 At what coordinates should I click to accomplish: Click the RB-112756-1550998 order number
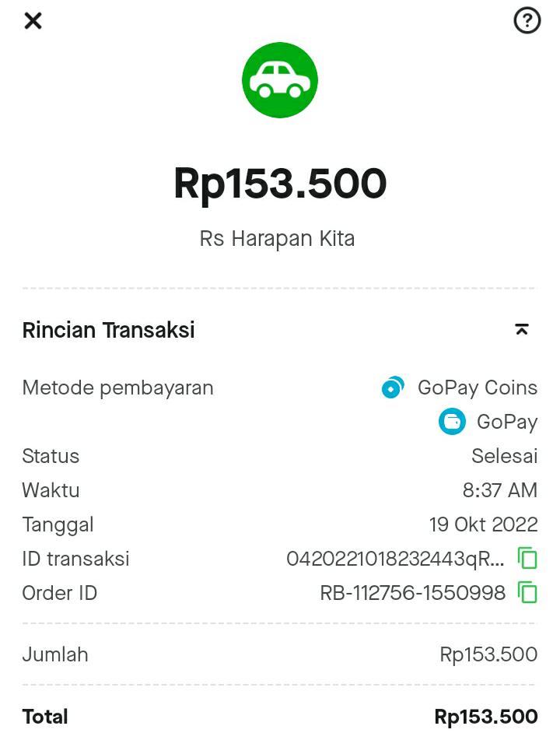[412, 593]
